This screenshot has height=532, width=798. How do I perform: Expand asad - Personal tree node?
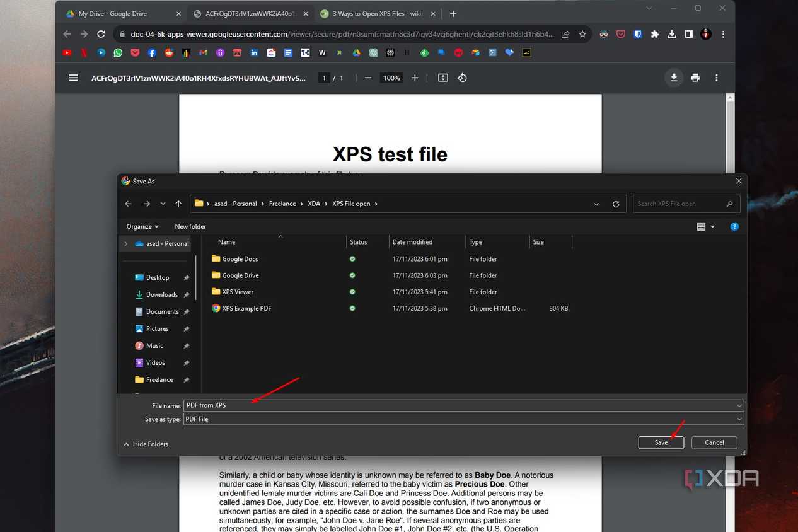pos(126,243)
